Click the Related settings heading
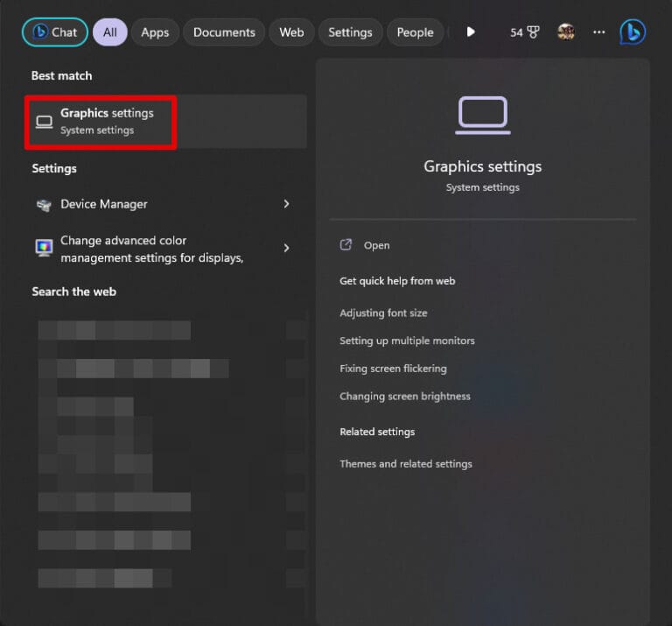672x626 pixels. point(377,432)
